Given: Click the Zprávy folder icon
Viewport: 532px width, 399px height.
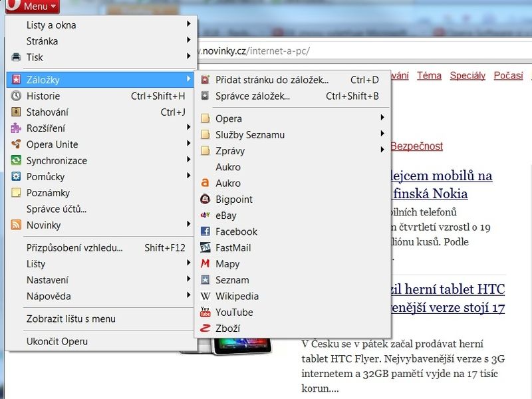Looking at the screenshot, I should (x=205, y=151).
